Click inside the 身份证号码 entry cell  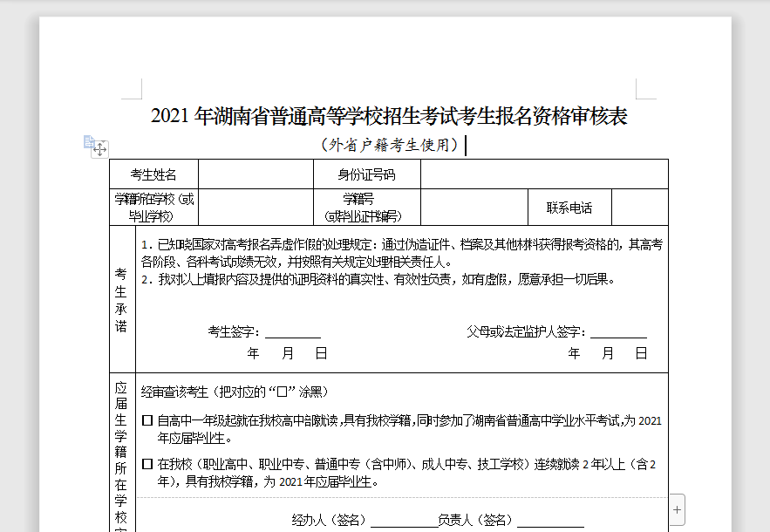[x=545, y=173]
